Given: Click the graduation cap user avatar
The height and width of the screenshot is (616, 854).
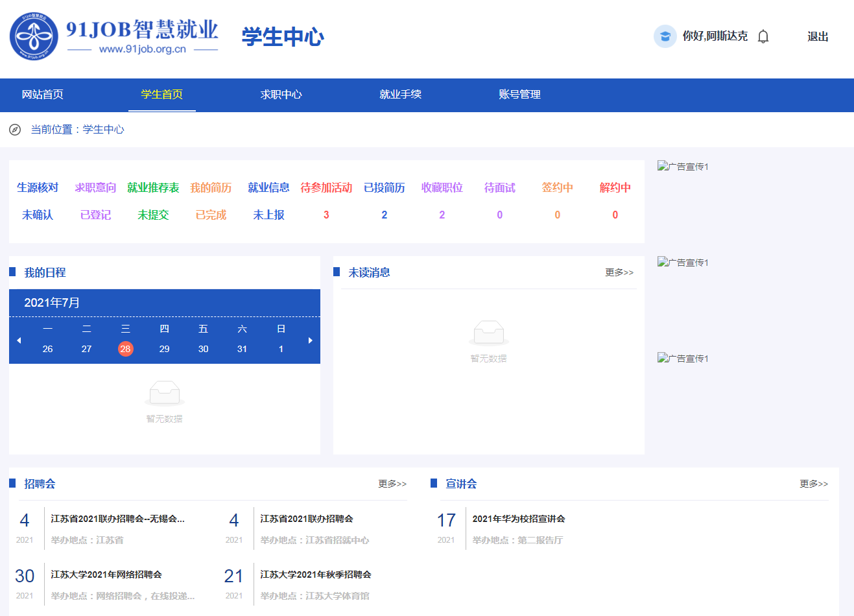Looking at the screenshot, I should point(665,36).
